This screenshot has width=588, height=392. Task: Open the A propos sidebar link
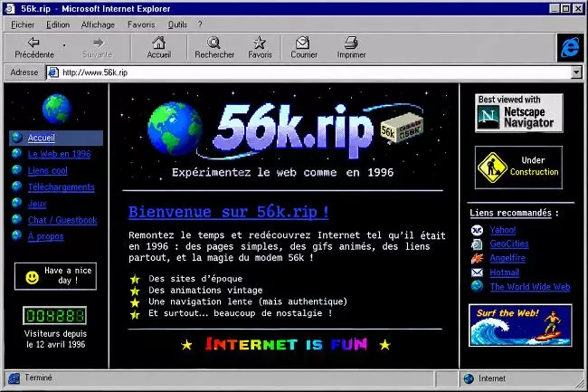pos(46,236)
